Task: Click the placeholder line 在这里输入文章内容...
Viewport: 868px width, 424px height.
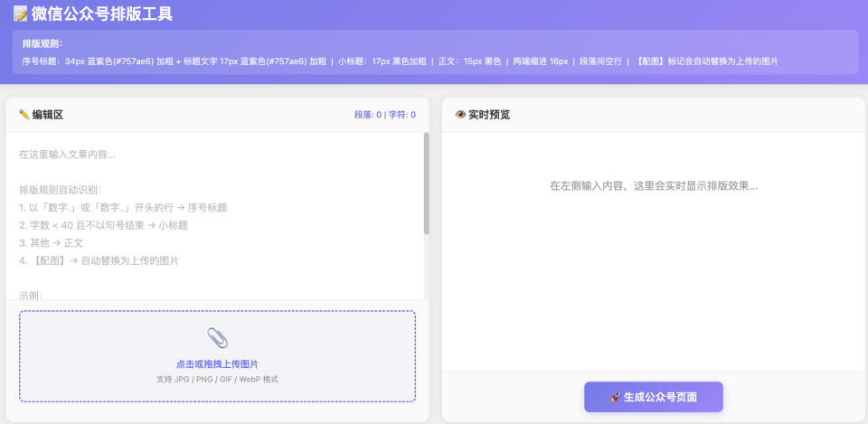Action: click(x=68, y=155)
